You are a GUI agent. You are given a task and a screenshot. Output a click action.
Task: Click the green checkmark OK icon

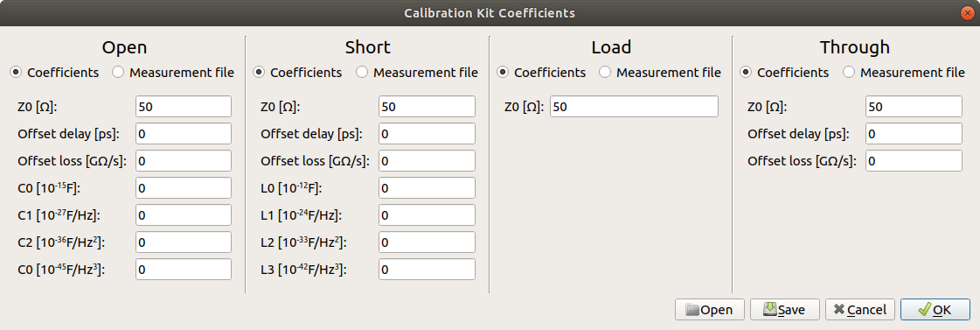924,309
